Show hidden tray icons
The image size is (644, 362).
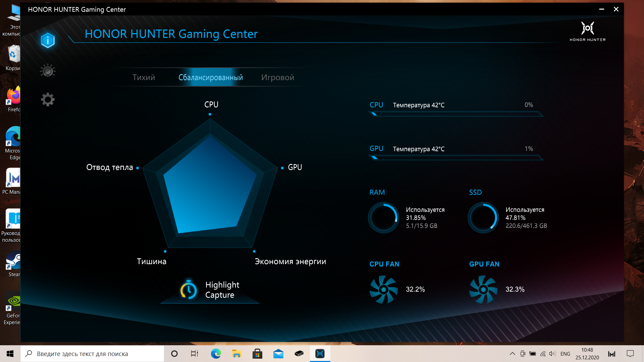tap(512, 354)
